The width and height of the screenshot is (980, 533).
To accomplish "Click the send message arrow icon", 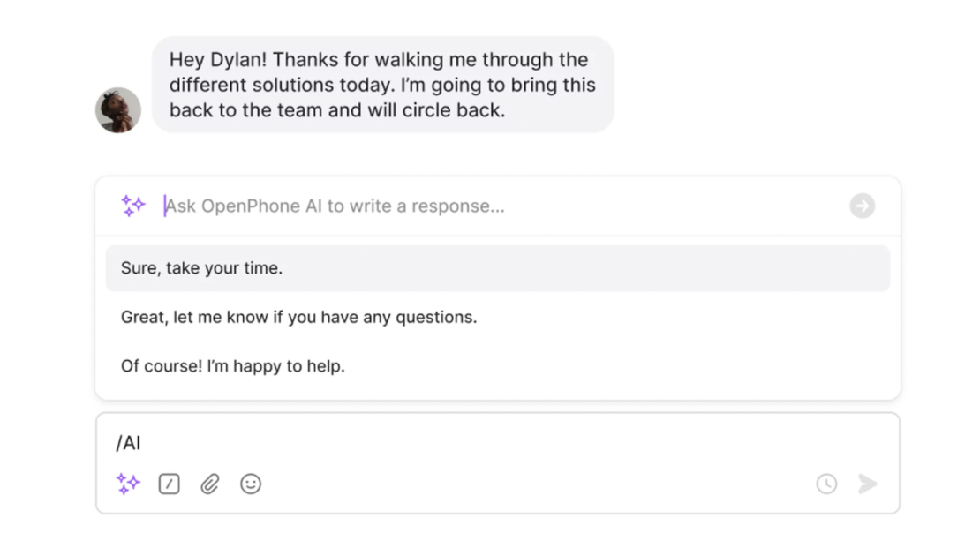I will coord(867,484).
